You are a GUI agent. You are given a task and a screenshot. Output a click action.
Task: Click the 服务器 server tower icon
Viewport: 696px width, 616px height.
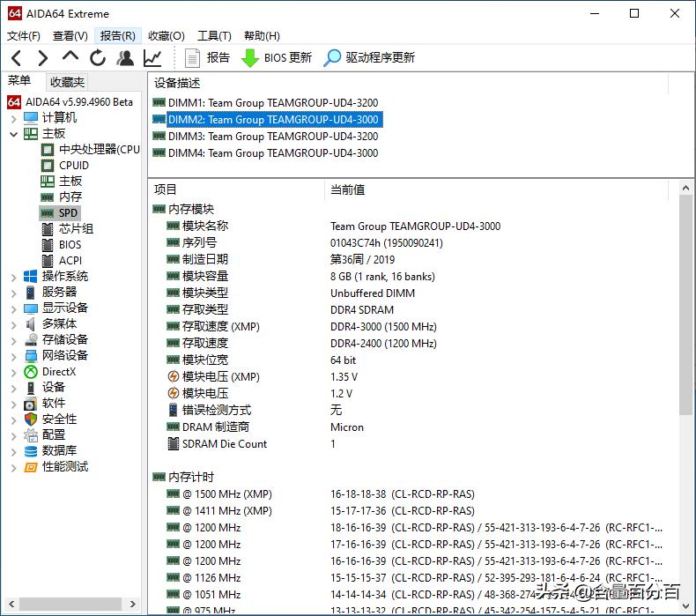31,293
